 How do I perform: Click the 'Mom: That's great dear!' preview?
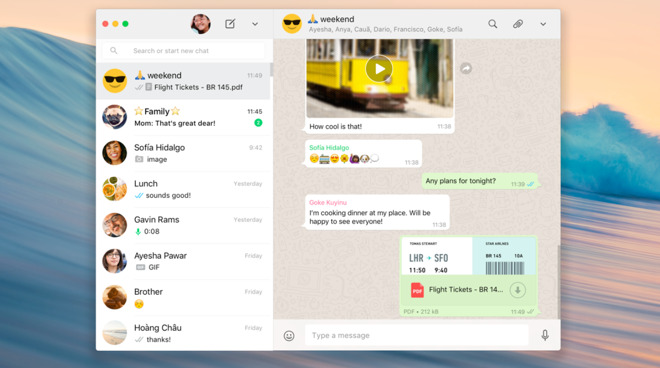click(175, 123)
